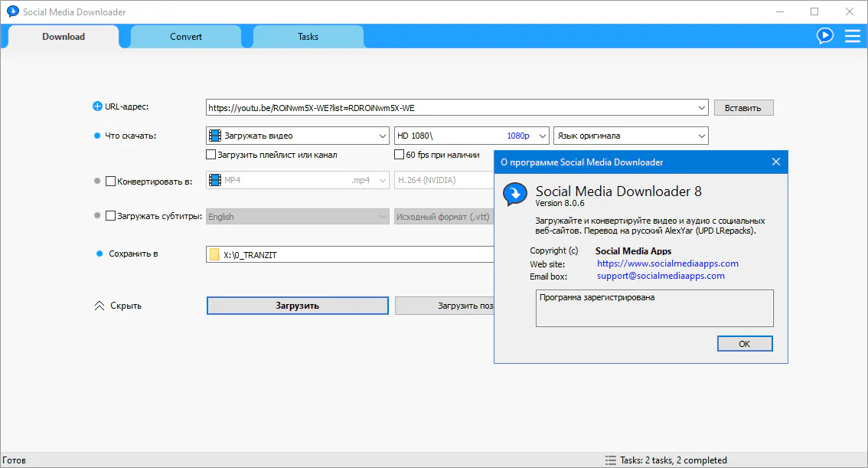Click the play icon in top-right header
The width and height of the screenshot is (868, 468).
coord(824,36)
